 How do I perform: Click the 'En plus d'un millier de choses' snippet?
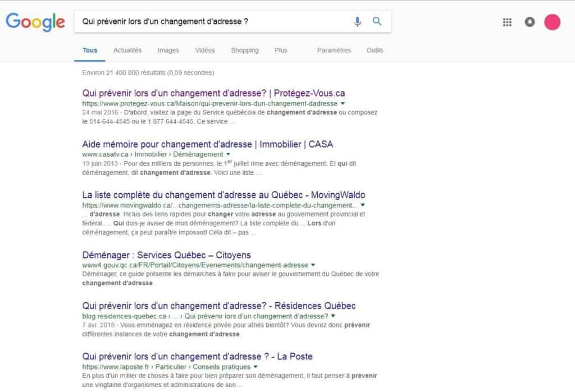[x=230, y=380]
